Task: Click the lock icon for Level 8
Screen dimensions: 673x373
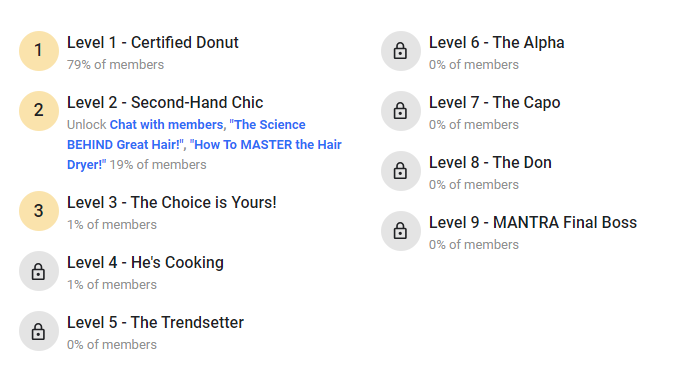Action: pos(400,171)
